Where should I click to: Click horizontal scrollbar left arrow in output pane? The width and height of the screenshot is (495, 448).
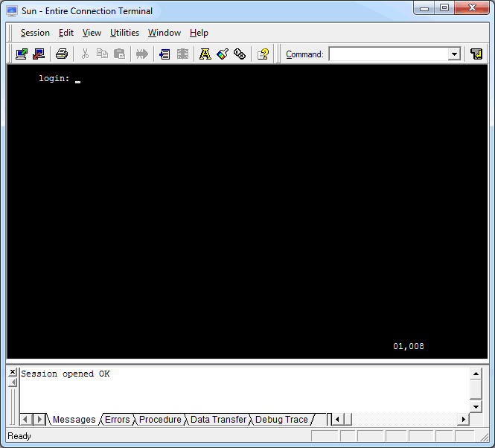pyautogui.click(x=337, y=420)
